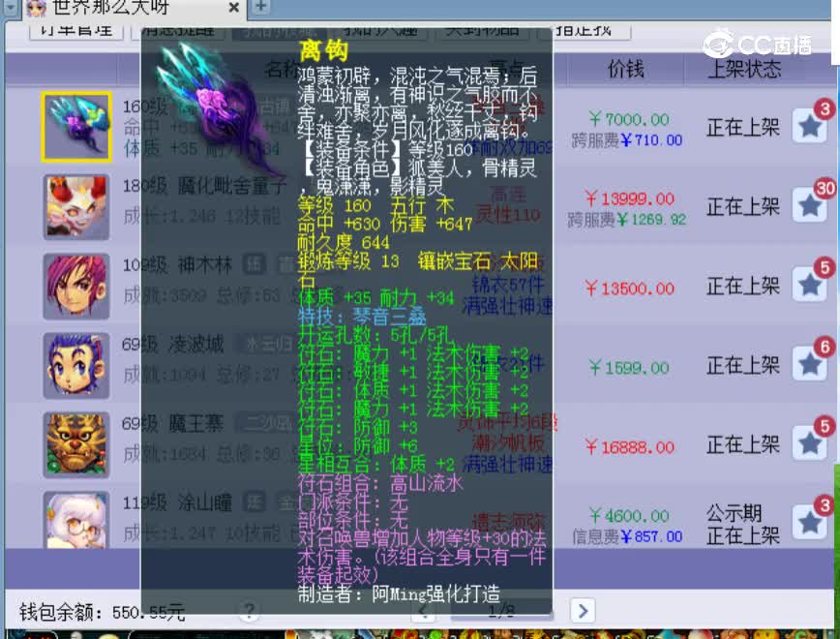Click the 119级 涂山瞳 listing name
The image size is (840, 639).
177,502
